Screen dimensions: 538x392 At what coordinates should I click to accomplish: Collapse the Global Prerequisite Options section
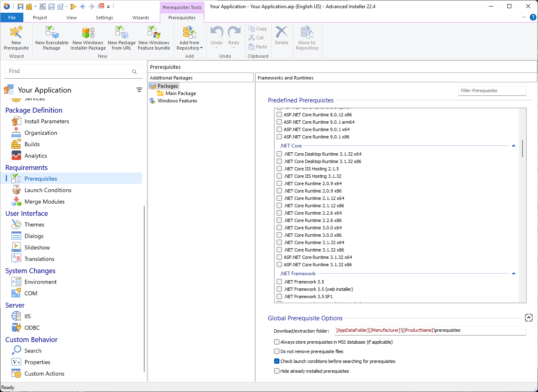[x=529, y=318]
